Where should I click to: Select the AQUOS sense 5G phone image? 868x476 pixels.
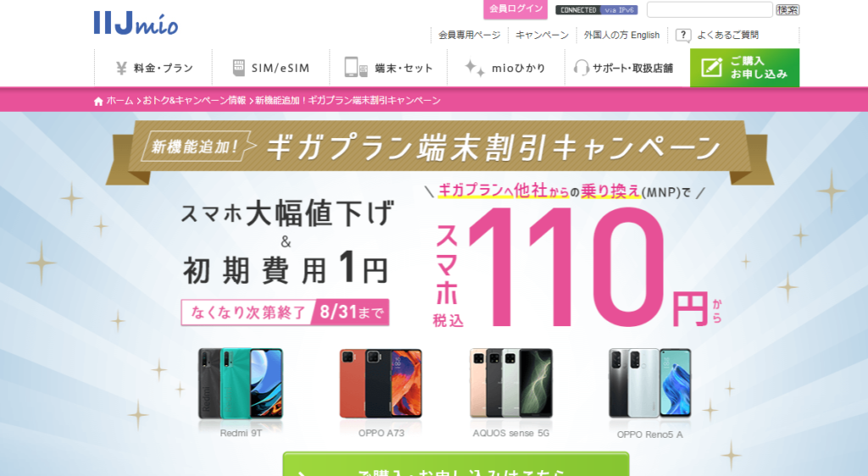coord(511,383)
